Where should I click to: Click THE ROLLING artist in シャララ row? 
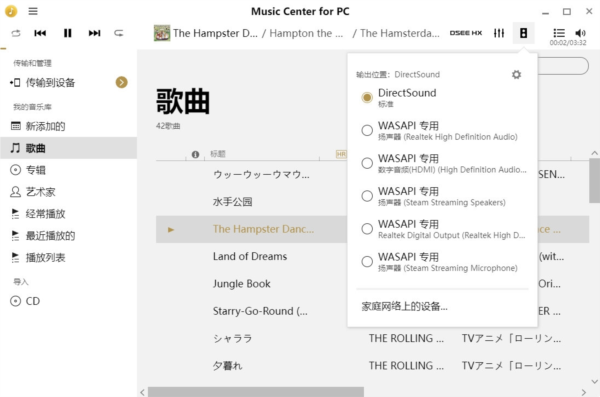(x=406, y=338)
